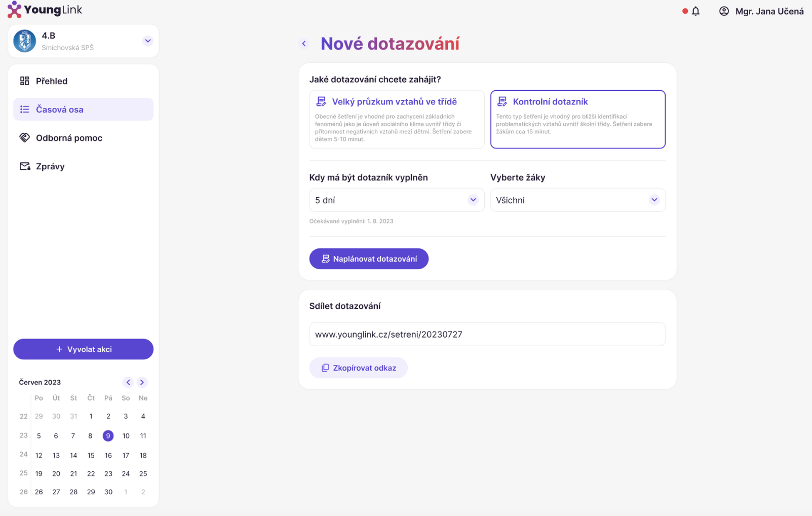The width and height of the screenshot is (812, 516).
Task: Click the notification bell icon
Action: click(695, 11)
